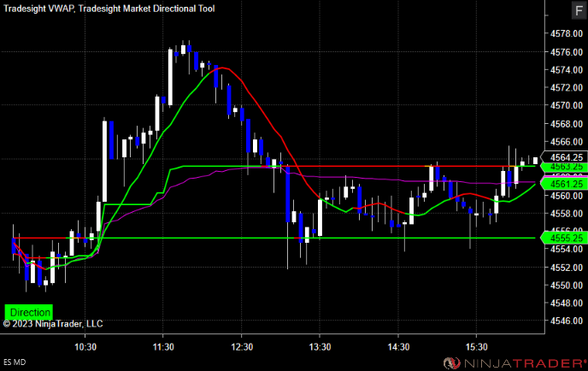This screenshot has height=371, width=588.
Task: Click the 4558.00 price axis label
Action: 567,214
